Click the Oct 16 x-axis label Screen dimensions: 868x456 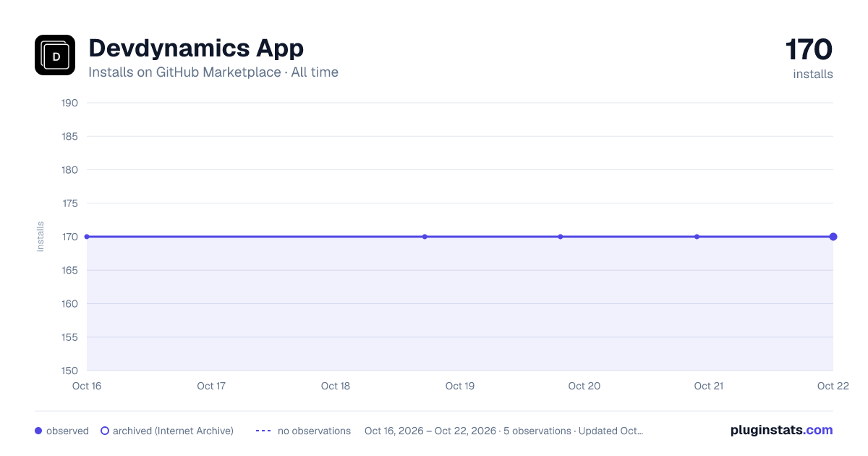pyautogui.click(x=87, y=386)
